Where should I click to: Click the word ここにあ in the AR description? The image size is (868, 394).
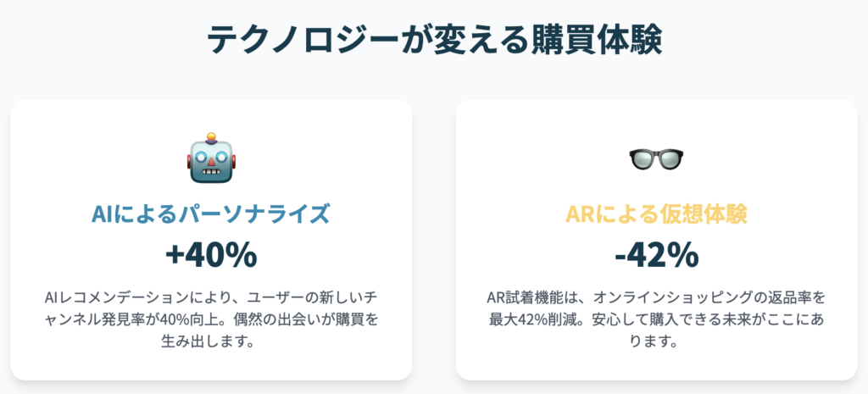(794, 319)
